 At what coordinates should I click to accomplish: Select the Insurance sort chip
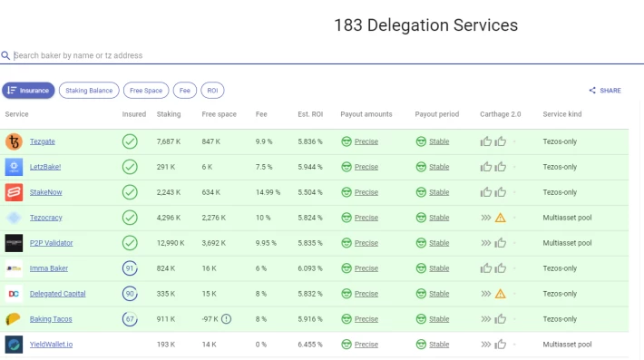[28, 91]
